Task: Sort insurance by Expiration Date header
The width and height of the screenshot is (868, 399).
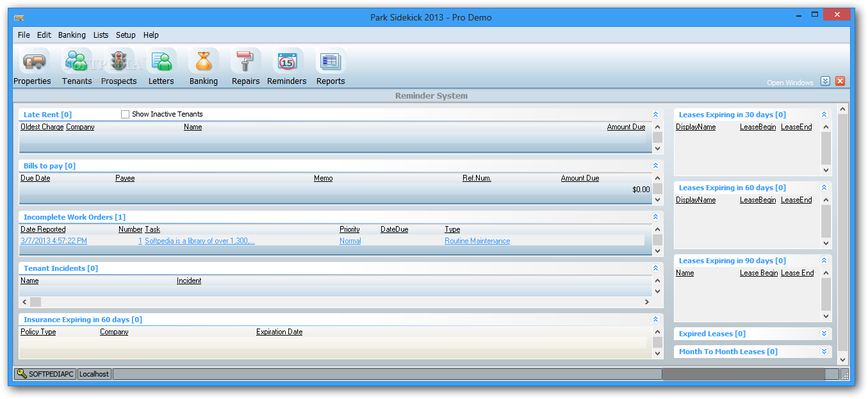Action: coord(279,332)
